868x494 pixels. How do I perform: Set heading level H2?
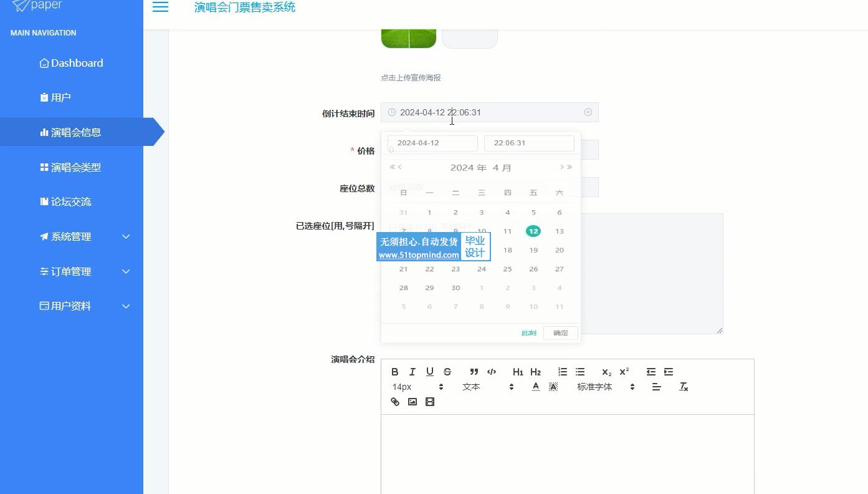(x=535, y=372)
